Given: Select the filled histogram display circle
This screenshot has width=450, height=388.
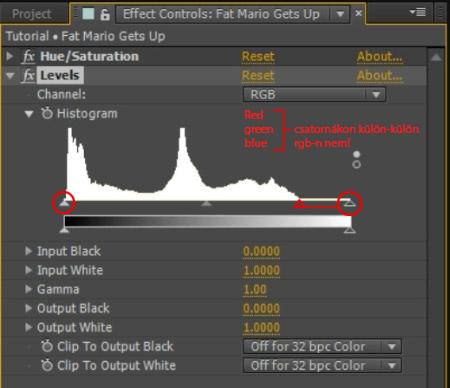Looking at the screenshot, I should (x=357, y=154).
